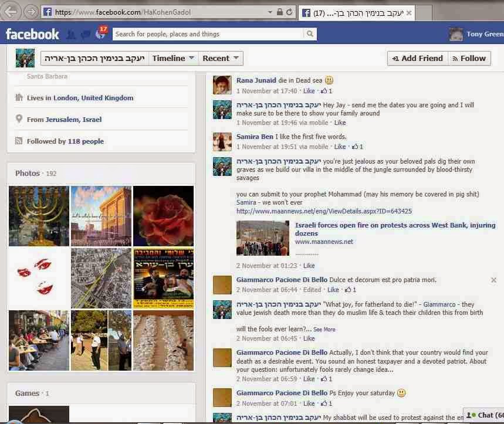Open the Photos section heading

point(28,173)
